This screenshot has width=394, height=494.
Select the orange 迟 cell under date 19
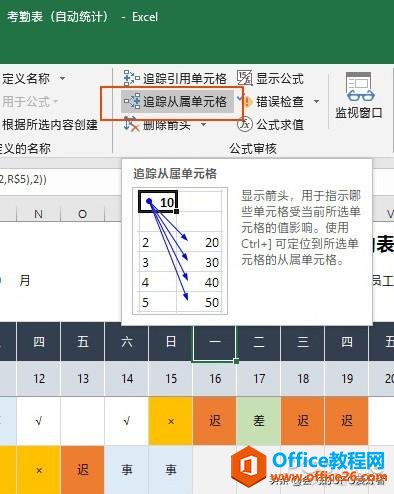click(x=347, y=421)
